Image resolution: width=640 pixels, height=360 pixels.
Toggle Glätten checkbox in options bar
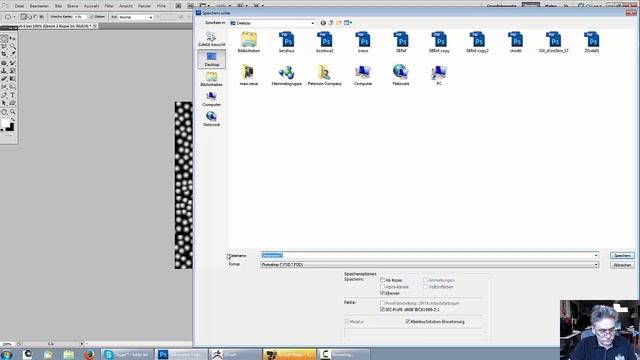point(92,17)
